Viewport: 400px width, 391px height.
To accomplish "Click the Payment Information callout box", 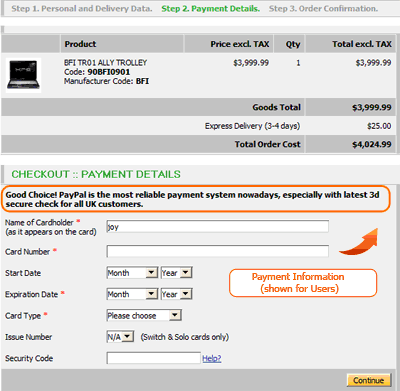I will [303, 283].
